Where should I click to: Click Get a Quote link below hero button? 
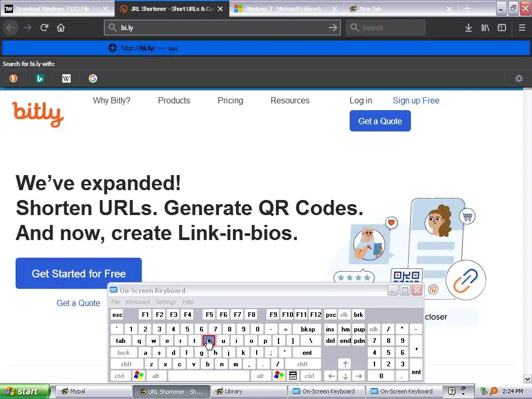click(x=78, y=303)
